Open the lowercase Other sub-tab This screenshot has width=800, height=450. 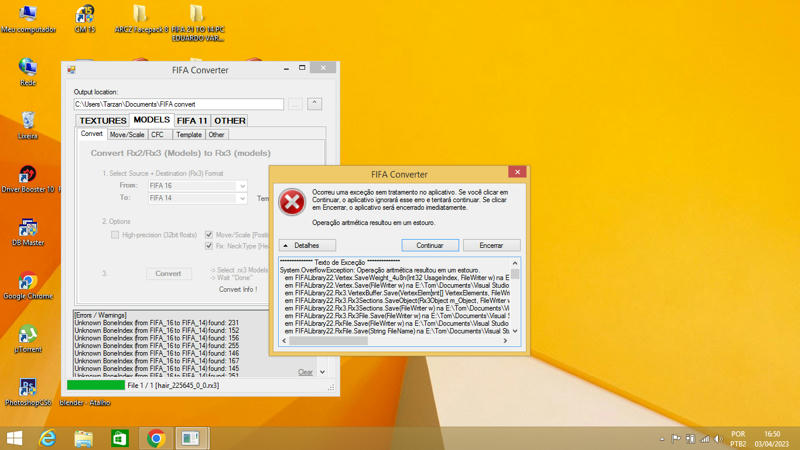click(216, 135)
